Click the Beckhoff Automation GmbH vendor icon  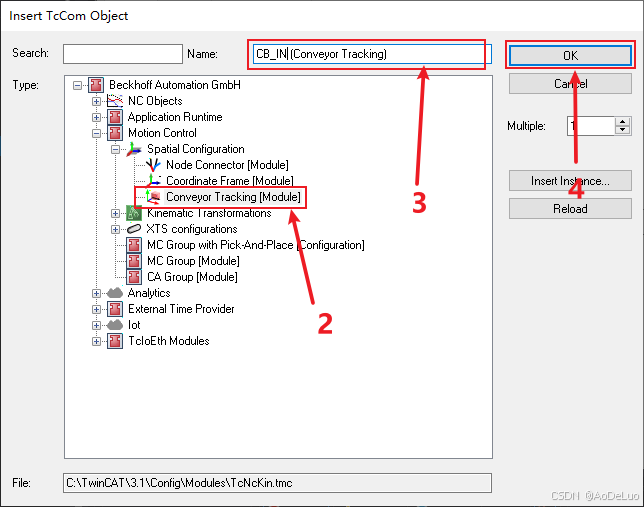tap(96, 85)
